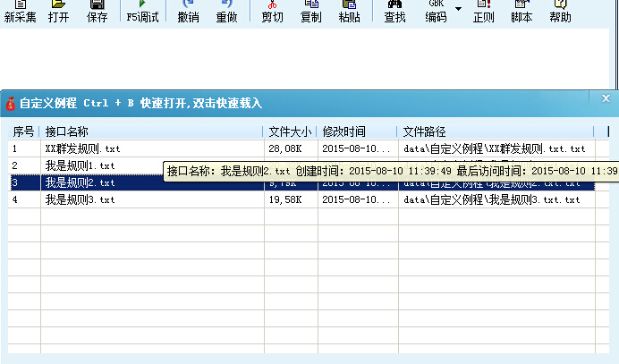
Task: Sort by the 文件大小 column header
Action: [x=290, y=131]
